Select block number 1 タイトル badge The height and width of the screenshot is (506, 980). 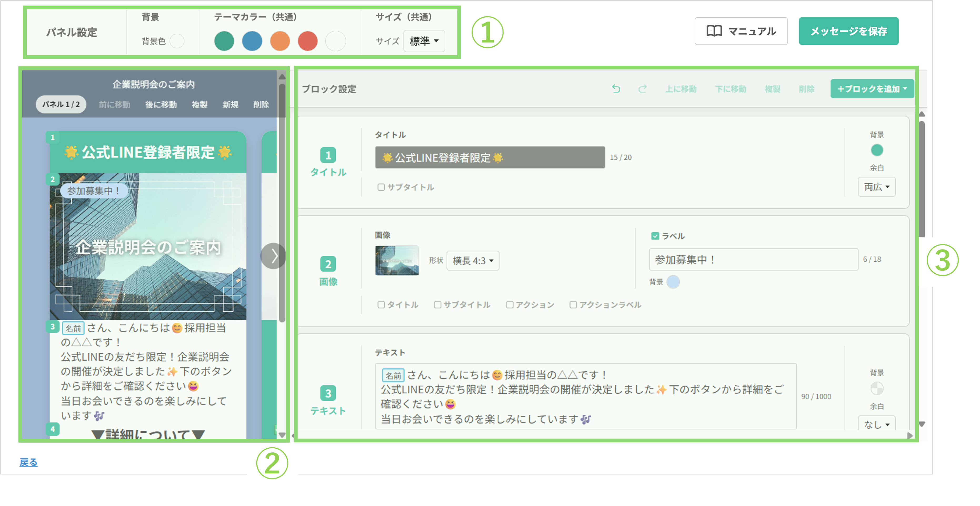(328, 155)
